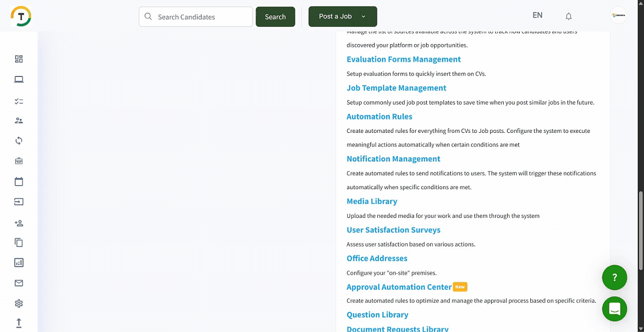Select the mail envelope icon
The width and height of the screenshot is (644, 332).
19,283
